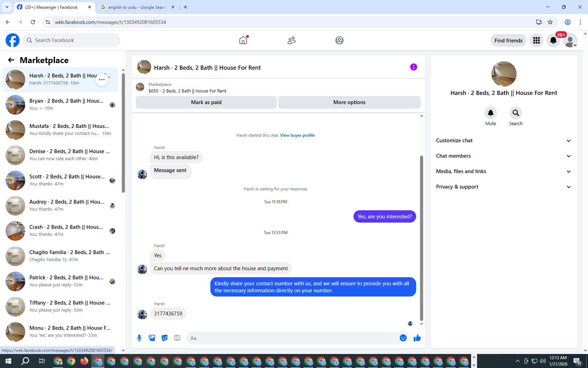Open the View buyer profile link
588x368 pixels.
297,135
